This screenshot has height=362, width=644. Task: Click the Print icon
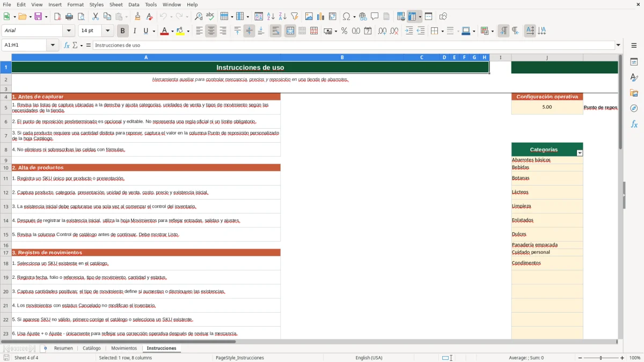[69, 17]
